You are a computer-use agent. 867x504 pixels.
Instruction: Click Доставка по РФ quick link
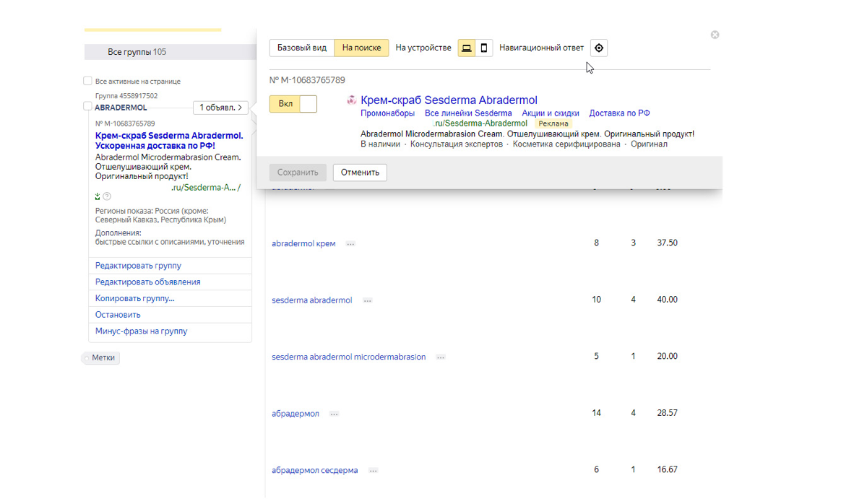click(x=619, y=113)
